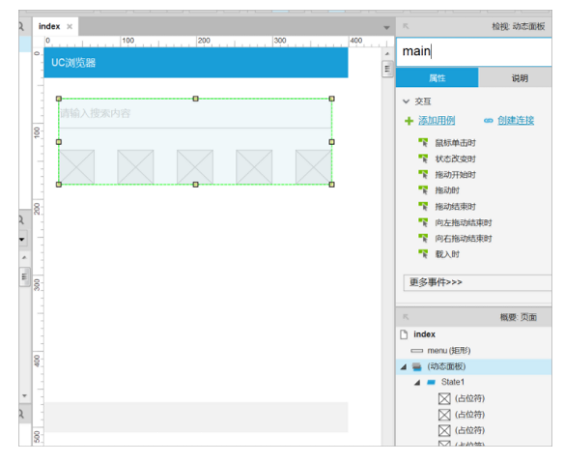565x463 pixels.
Task: Collapse the State1 tree node
Action: click(x=417, y=383)
